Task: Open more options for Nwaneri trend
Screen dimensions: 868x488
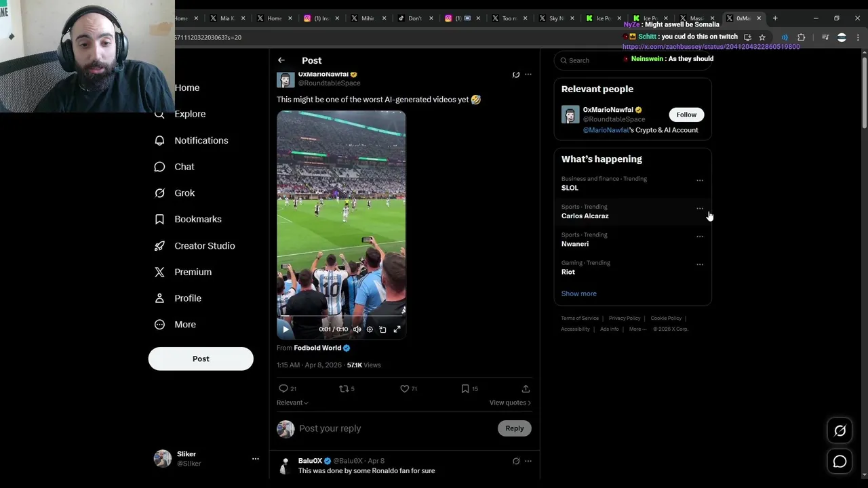Action: (700, 237)
